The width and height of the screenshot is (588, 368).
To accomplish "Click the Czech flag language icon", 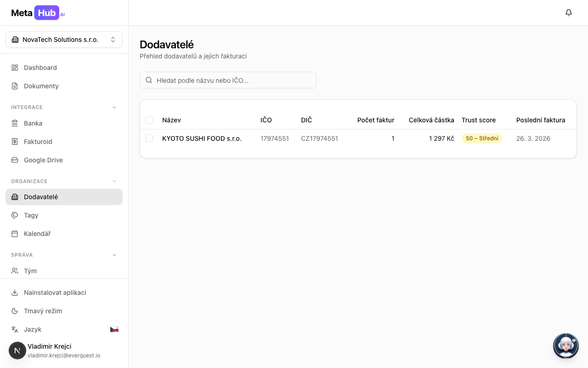I will tap(114, 329).
